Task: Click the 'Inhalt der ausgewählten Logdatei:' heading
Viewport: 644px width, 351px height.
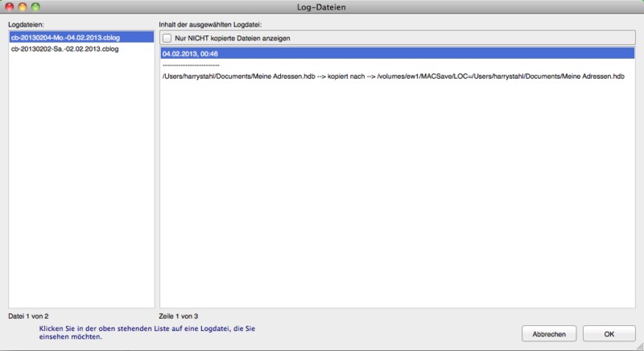Action: coord(217,24)
